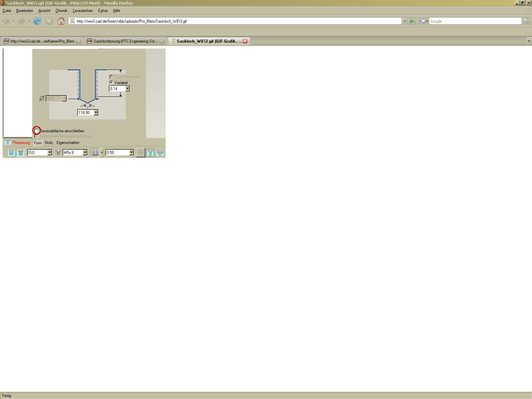Open the Chronik menu
This screenshot has width=532, height=399.
tap(62, 11)
